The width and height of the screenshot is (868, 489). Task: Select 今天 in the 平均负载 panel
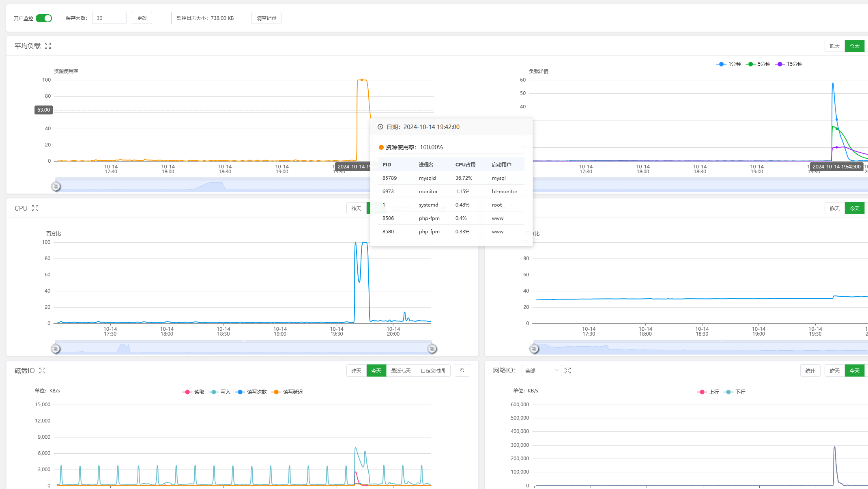pos(855,46)
